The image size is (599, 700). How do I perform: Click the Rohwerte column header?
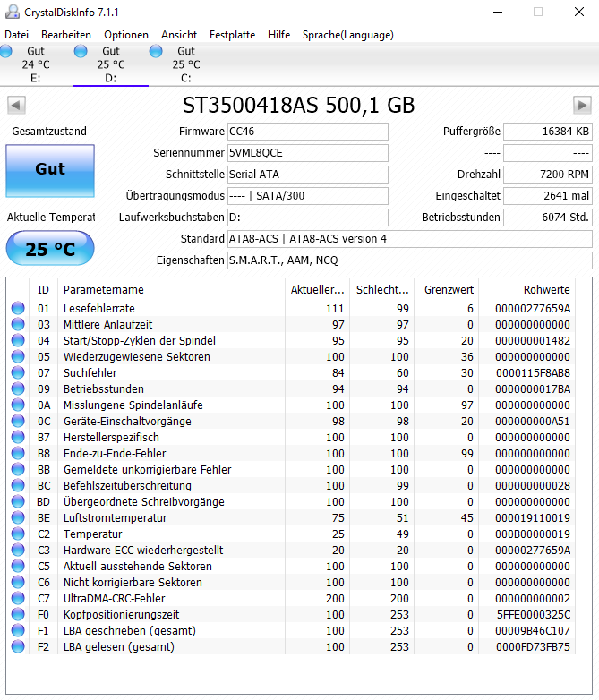point(527,290)
